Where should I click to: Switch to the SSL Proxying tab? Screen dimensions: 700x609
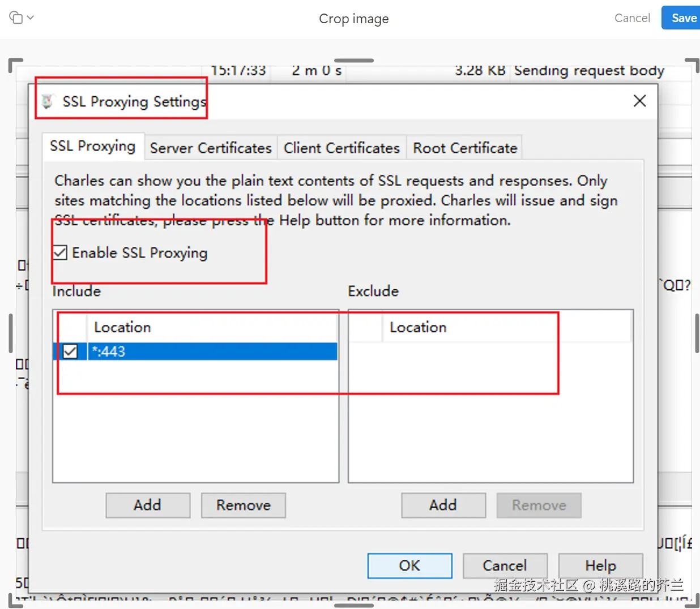click(93, 146)
